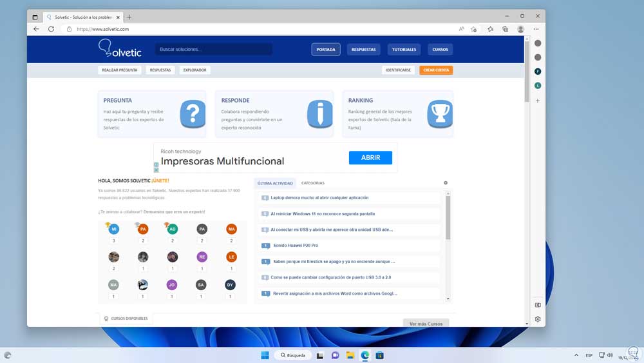644x363 pixels.
Task: Click RESPUESTAS in the gray subbar
Action: pyautogui.click(x=160, y=70)
